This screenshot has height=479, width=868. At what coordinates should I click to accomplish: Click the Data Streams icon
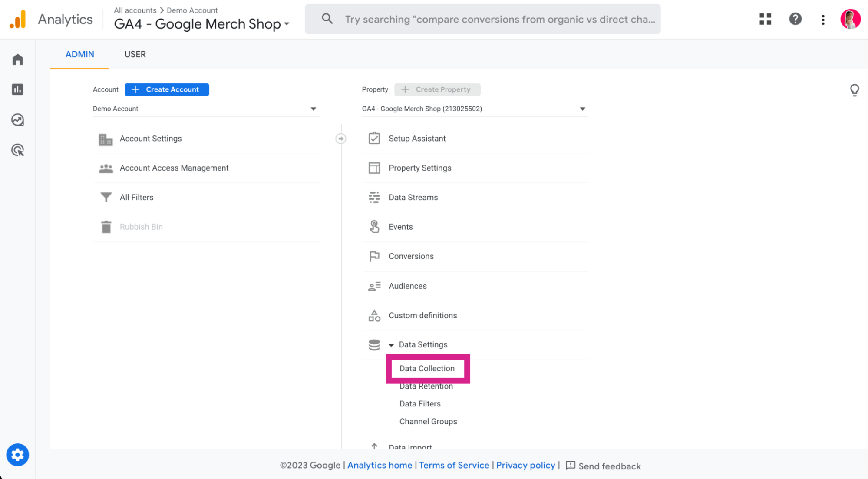coord(374,198)
